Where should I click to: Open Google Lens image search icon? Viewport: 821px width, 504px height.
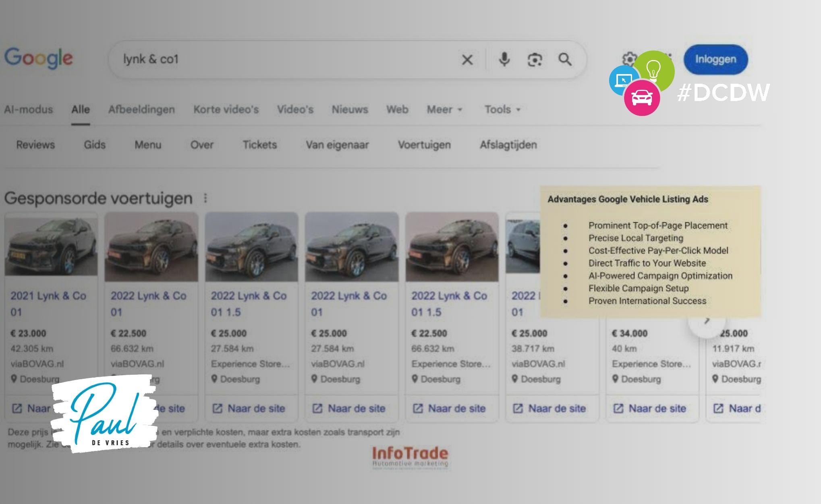click(x=535, y=60)
